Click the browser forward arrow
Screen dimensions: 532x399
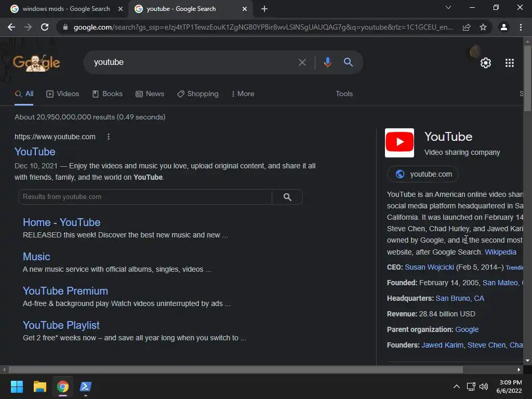pos(28,27)
